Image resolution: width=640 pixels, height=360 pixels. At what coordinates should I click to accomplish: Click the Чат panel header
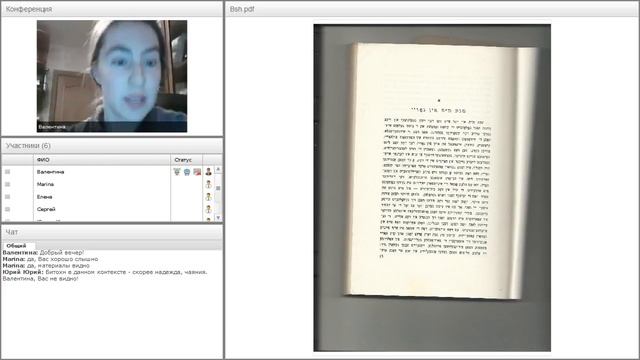point(112,232)
